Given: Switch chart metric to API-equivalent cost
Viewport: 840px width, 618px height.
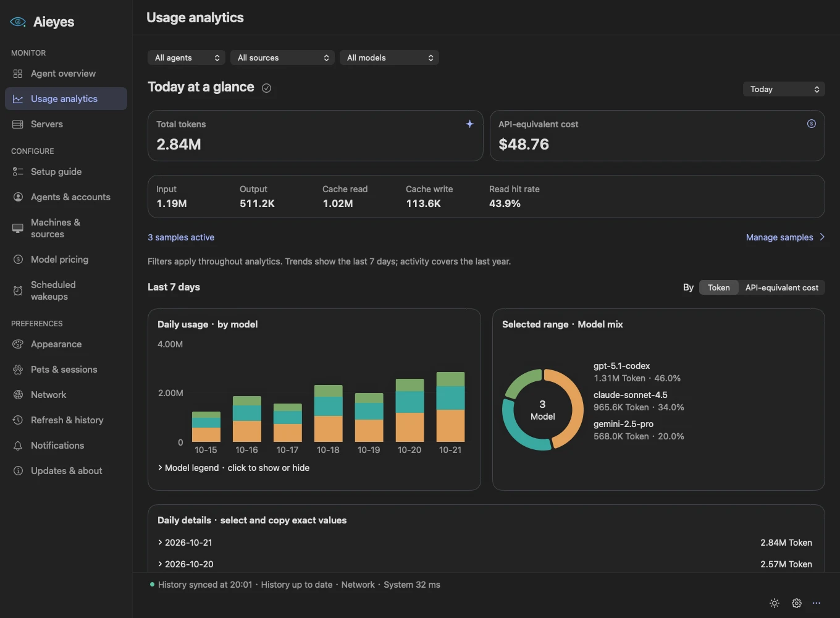Looking at the screenshot, I should tap(781, 287).
